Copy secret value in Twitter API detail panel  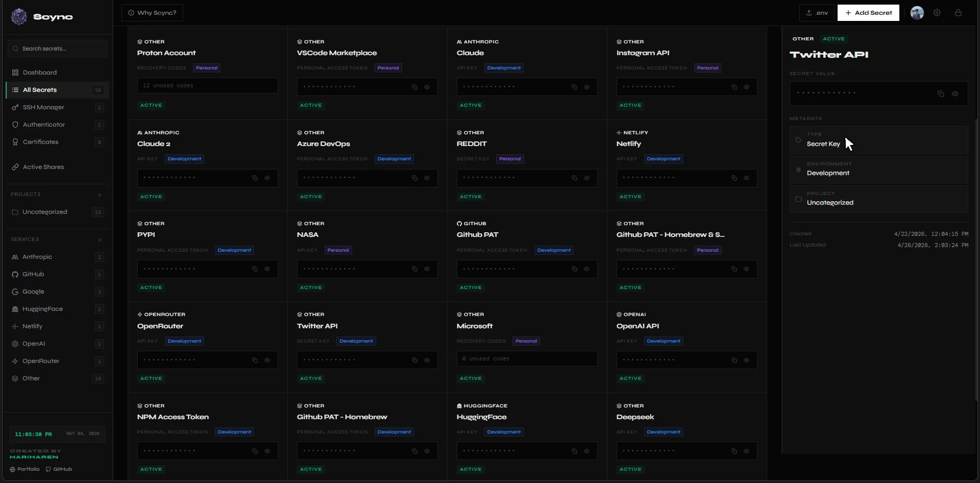click(941, 94)
